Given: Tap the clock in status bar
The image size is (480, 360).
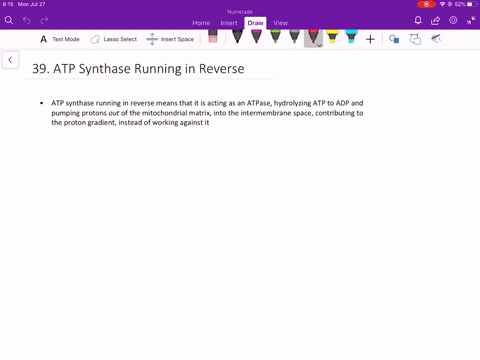Looking at the screenshot, I should (8, 4).
